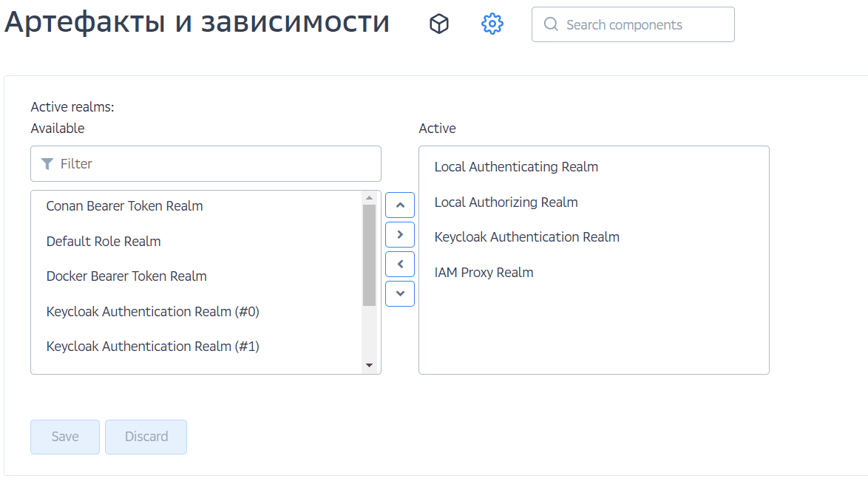Pick Keycloak Authentication Realm (#1)
The width and height of the screenshot is (868, 501).
tap(152, 347)
